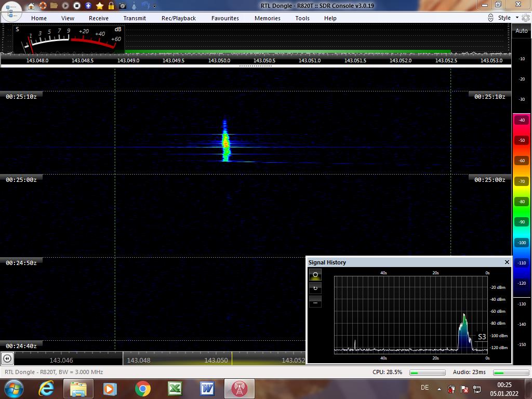The width and height of the screenshot is (532, 399).
Task: Click the grey play icon in toolbar
Action: tap(65, 6)
